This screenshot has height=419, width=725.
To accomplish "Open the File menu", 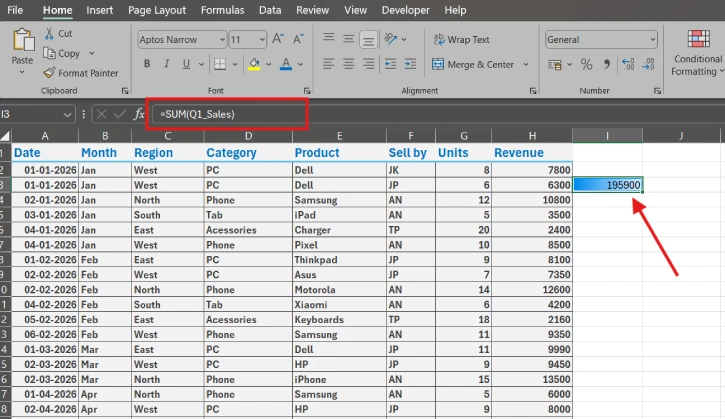I will point(15,10).
